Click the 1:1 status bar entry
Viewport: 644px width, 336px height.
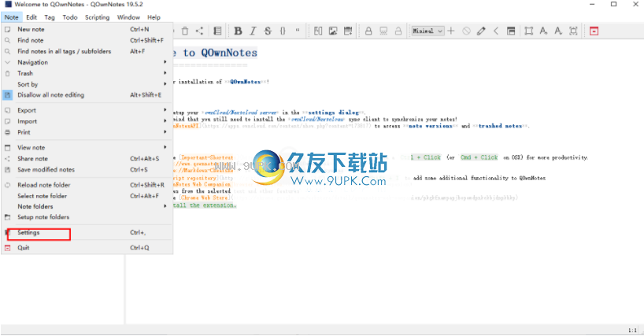pos(632,330)
